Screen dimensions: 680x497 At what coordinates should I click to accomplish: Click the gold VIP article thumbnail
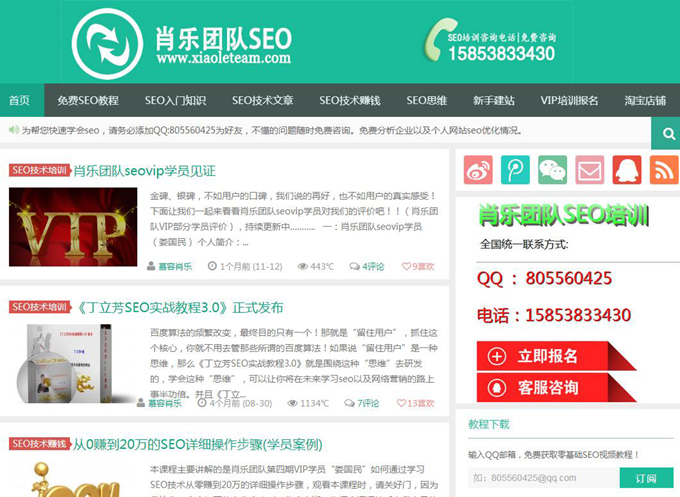tap(73, 227)
